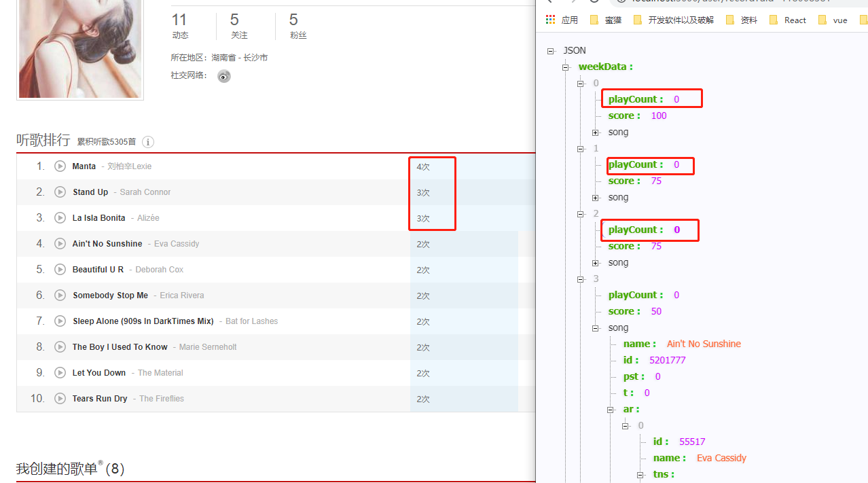Open the 应用 apps grid in bookmarks bar
Image resolution: width=868 pixels, height=483 pixels.
click(x=562, y=20)
